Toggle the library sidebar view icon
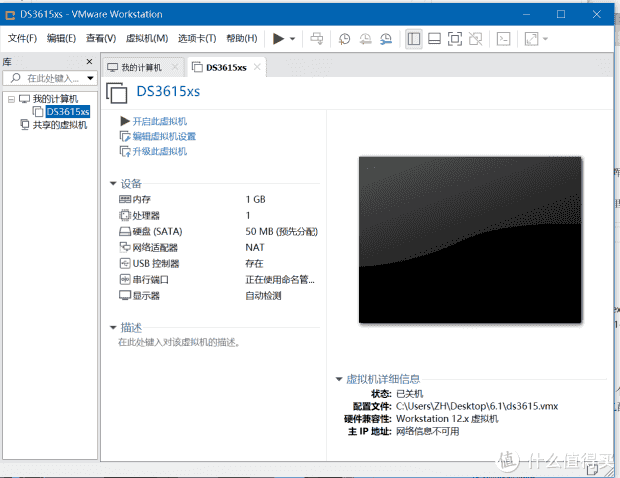The width and height of the screenshot is (620, 478). pos(414,39)
